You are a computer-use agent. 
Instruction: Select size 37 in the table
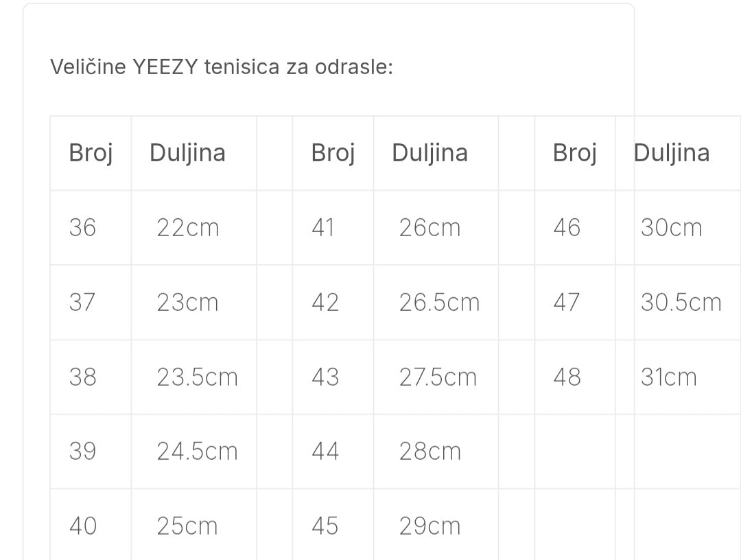[x=82, y=303]
